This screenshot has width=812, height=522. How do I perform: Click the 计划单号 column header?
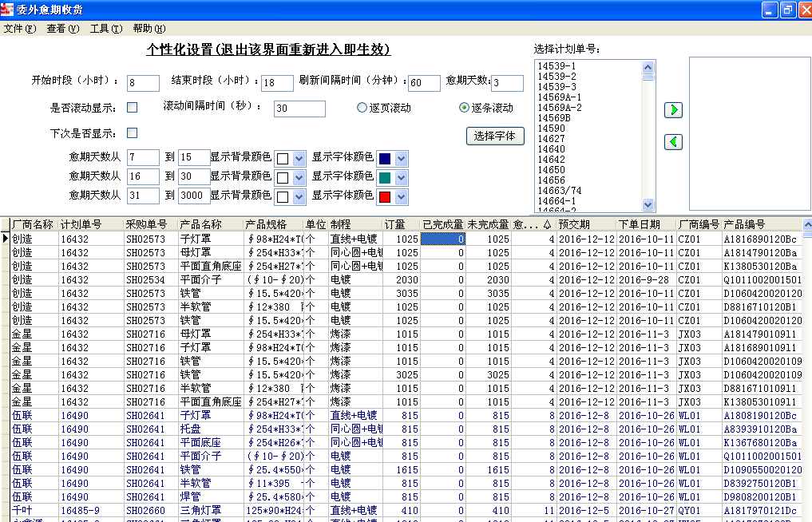coord(92,225)
